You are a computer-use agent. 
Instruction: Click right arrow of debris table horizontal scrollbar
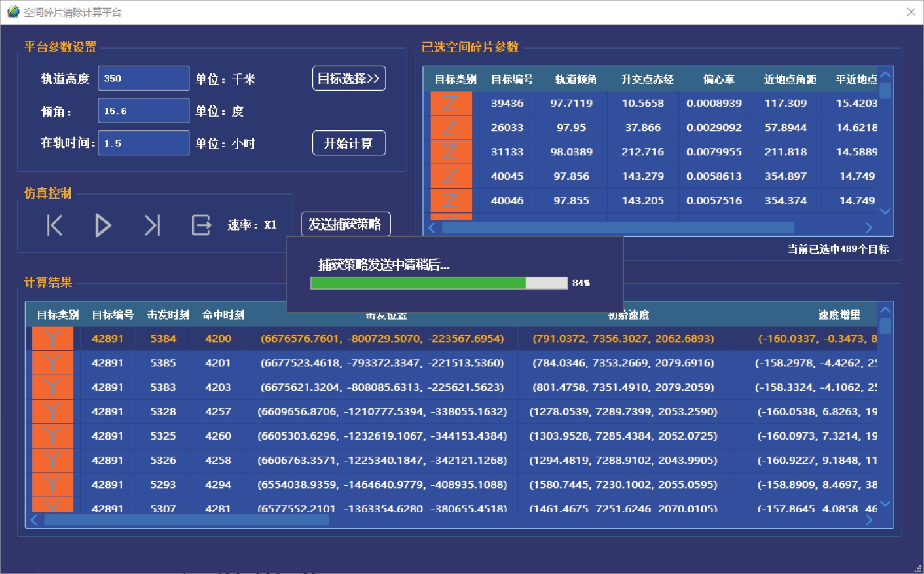tap(869, 227)
